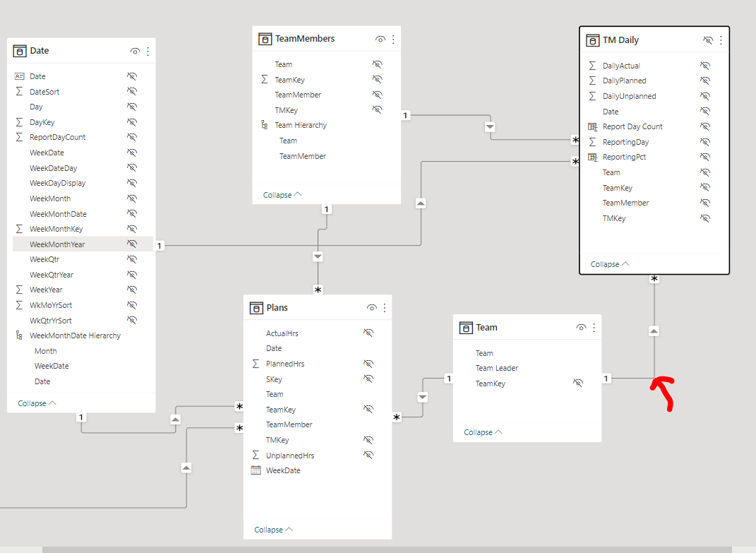Viewport: 756px width, 553px height.
Task: Unhide DailyPlanned field in TM Daily
Action: (x=705, y=81)
